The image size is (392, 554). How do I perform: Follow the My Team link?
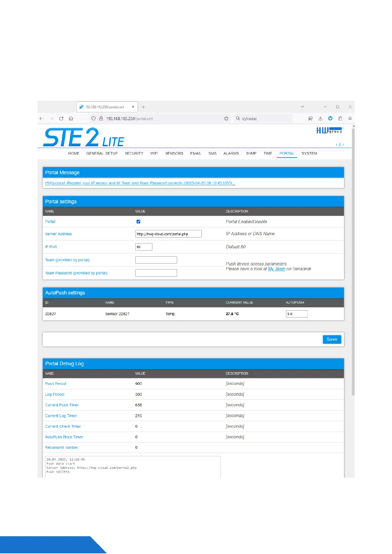[x=276, y=269]
